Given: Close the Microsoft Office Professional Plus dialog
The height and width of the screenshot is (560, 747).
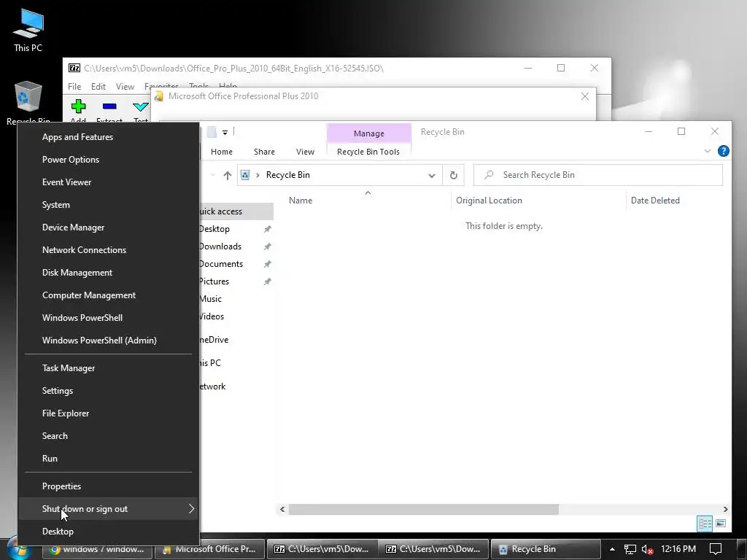Looking at the screenshot, I should tap(585, 96).
